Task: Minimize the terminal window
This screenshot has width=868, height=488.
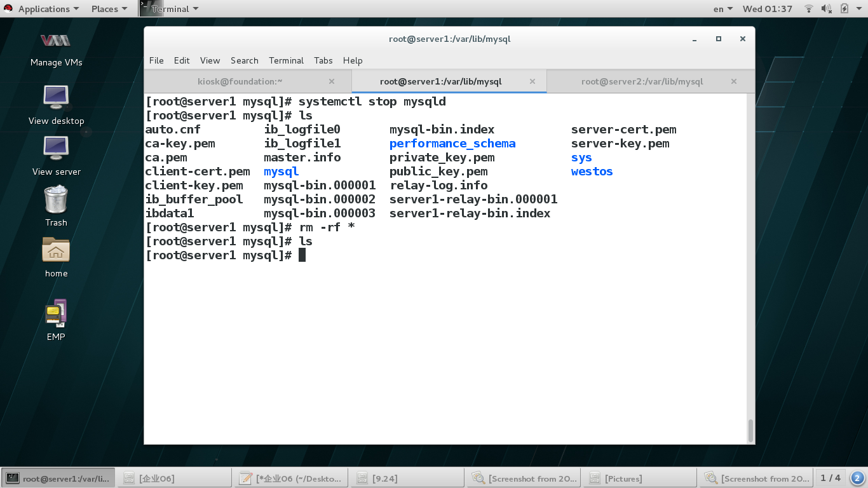Action: point(695,39)
